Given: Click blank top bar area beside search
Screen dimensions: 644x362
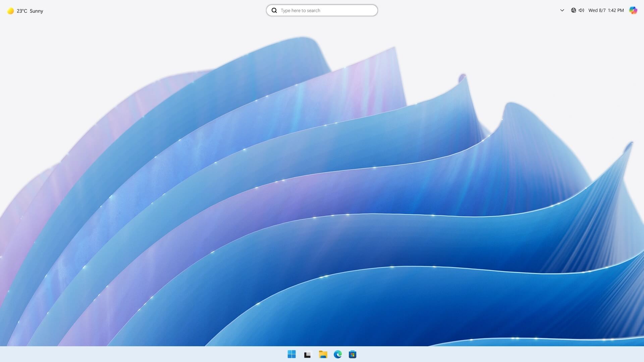Looking at the screenshot, I should click(470, 10).
